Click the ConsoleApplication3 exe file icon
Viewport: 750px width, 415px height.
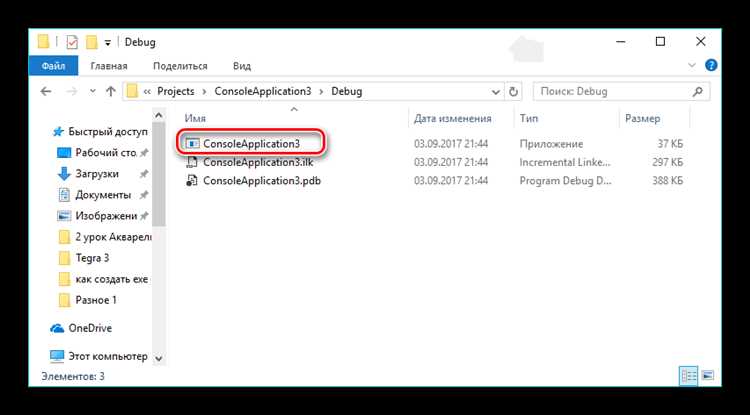pos(192,143)
